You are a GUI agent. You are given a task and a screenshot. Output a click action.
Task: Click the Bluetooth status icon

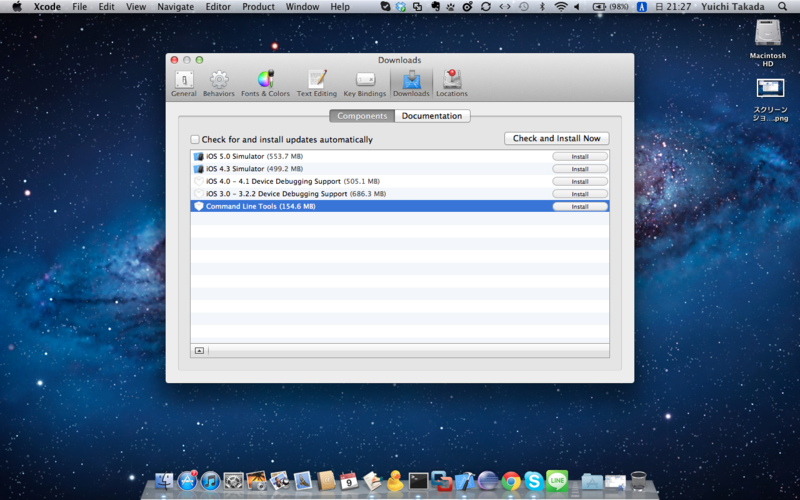pyautogui.click(x=542, y=7)
